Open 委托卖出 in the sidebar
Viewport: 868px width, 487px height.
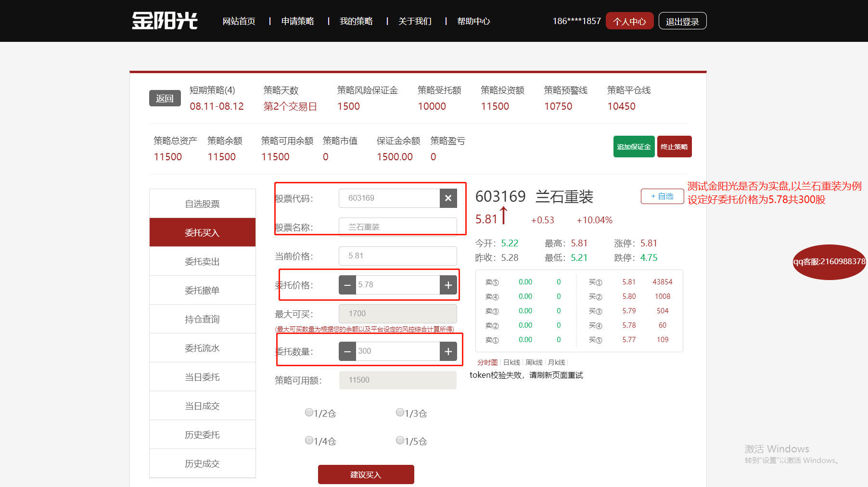pyautogui.click(x=202, y=261)
